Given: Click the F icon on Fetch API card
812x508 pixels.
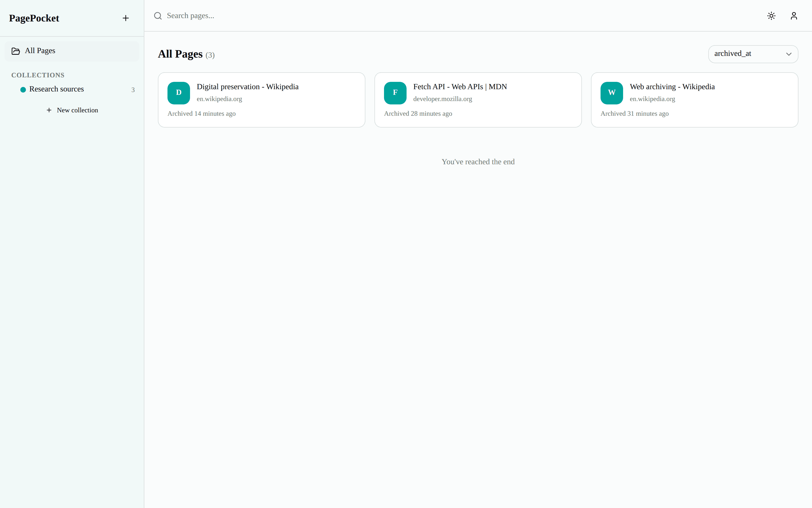Looking at the screenshot, I should coord(395,93).
